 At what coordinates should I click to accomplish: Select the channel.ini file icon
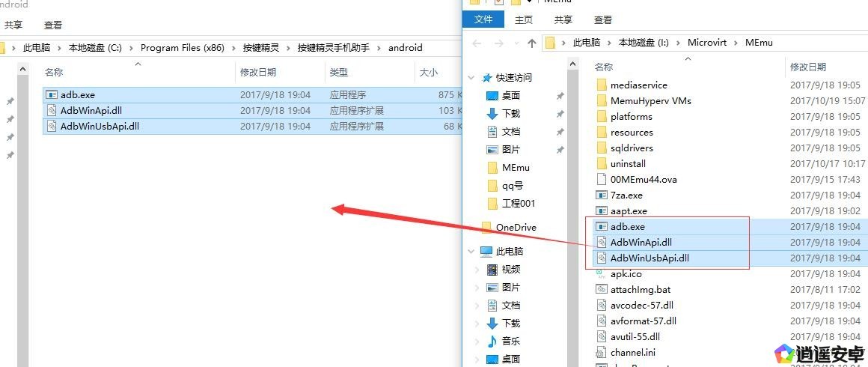tap(601, 353)
